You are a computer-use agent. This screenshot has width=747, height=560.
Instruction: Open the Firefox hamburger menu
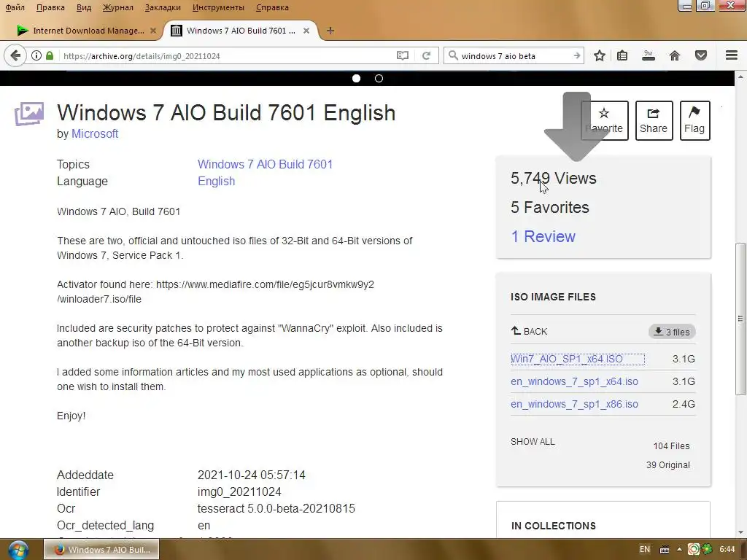coord(732,55)
